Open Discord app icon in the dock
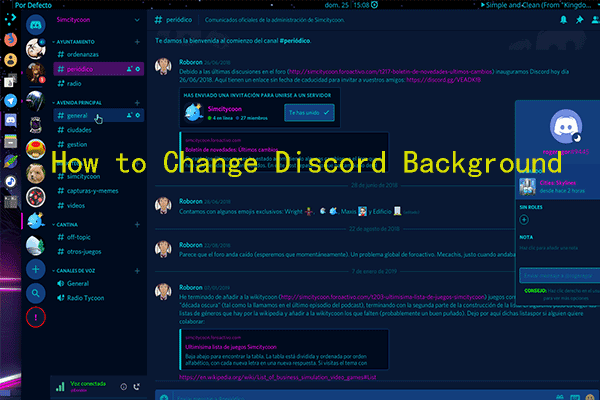 pyautogui.click(x=11, y=121)
